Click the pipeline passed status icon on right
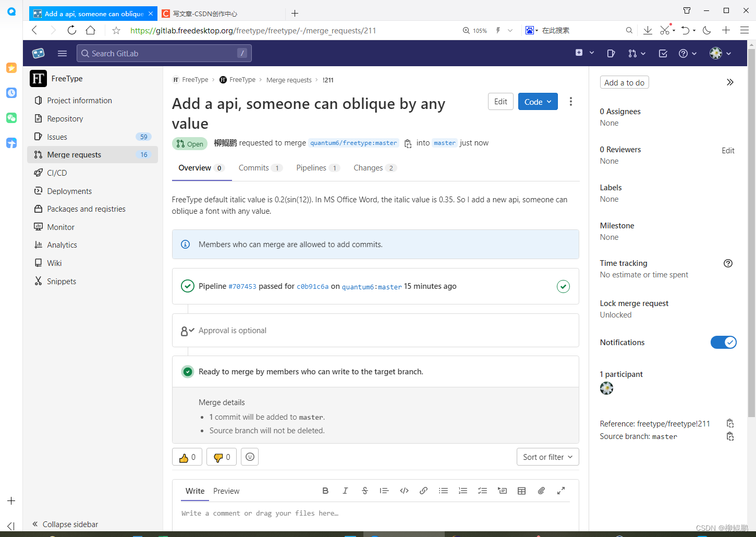Image resolution: width=756 pixels, height=537 pixels. point(563,286)
